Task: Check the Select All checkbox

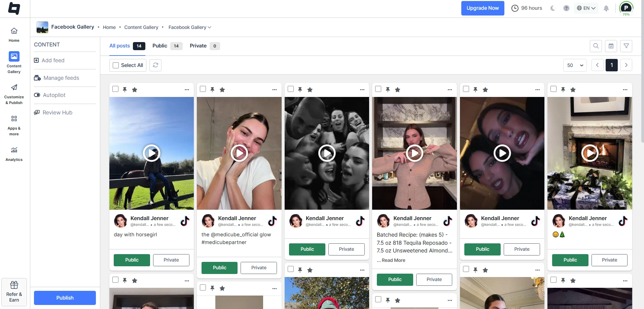Action: [x=116, y=65]
